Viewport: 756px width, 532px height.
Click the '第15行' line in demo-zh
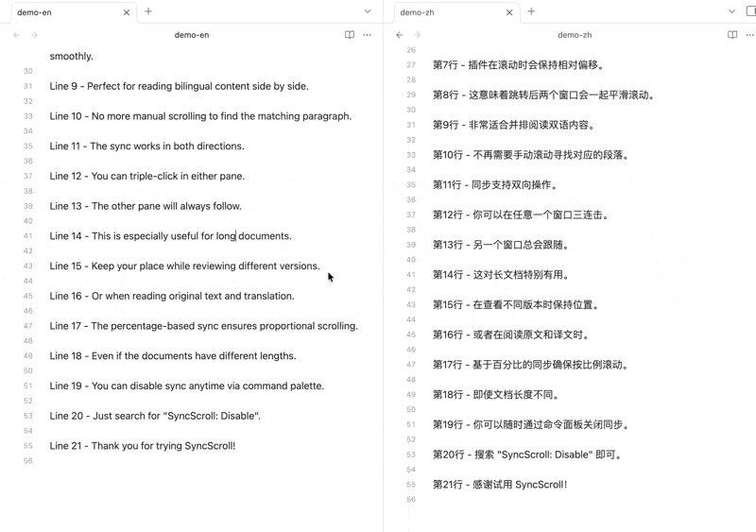[x=516, y=304]
